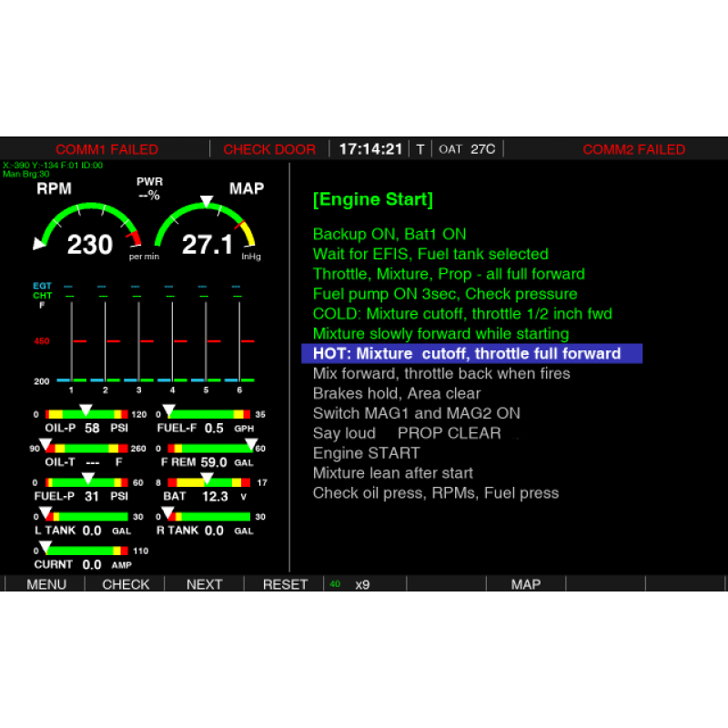Switch to the MAP view

pyautogui.click(x=526, y=584)
